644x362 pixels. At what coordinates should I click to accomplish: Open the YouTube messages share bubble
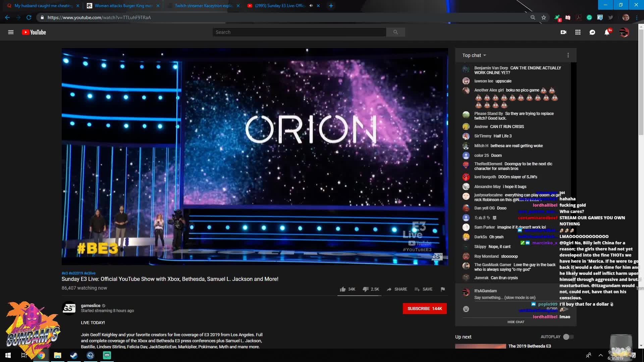(x=592, y=32)
